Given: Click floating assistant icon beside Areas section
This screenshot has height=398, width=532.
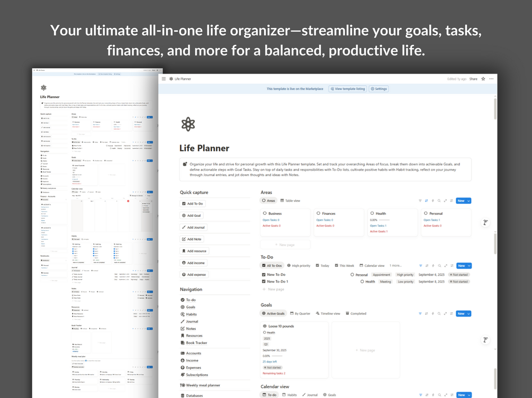Looking at the screenshot, I should pos(485,223).
